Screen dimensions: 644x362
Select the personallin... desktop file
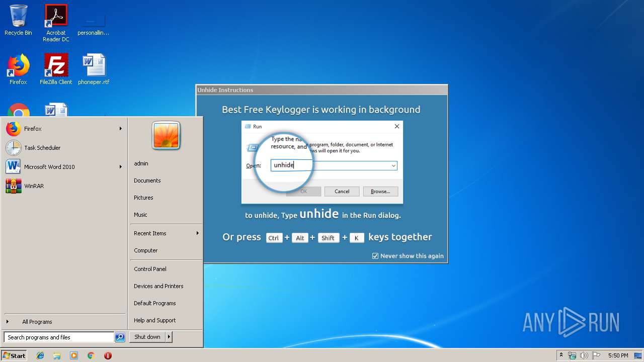point(93,23)
